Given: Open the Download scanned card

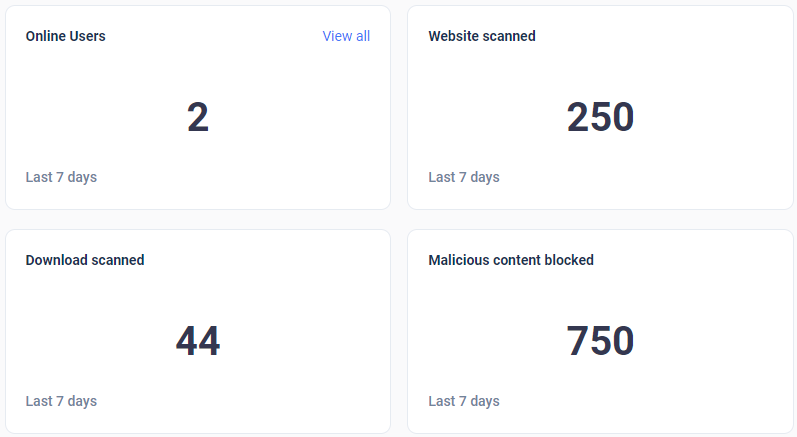Looking at the screenshot, I should [x=198, y=332].
